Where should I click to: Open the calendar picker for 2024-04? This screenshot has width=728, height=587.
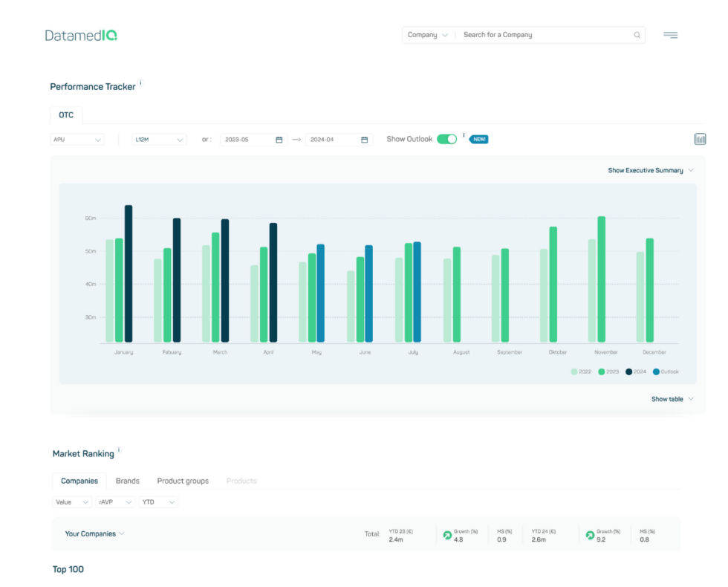tap(363, 139)
